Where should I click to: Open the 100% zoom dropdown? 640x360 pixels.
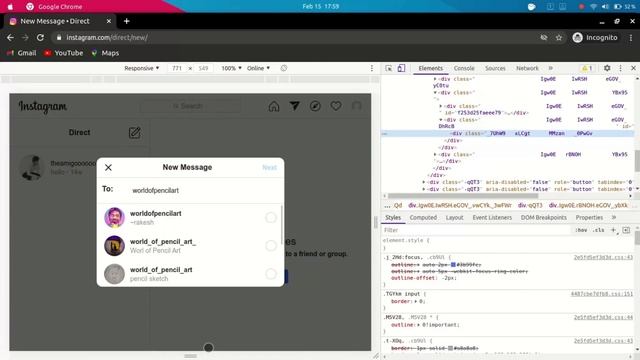pyautogui.click(x=231, y=68)
